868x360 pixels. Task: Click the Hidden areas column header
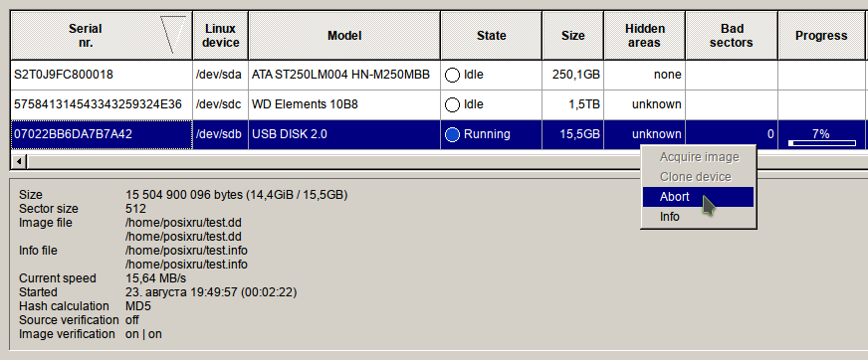click(x=645, y=36)
